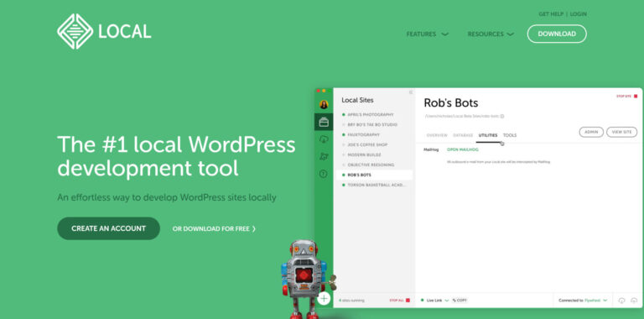Click the info icon beside the site path
644x319 pixels.
502,117
